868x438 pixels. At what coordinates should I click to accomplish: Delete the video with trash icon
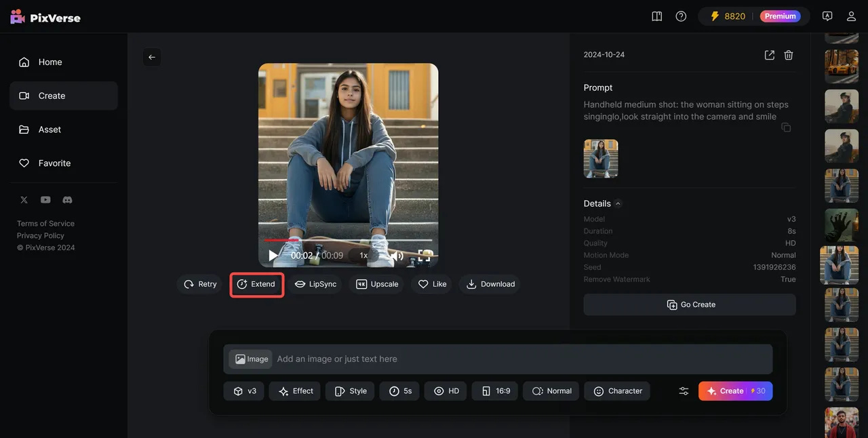tap(789, 55)
